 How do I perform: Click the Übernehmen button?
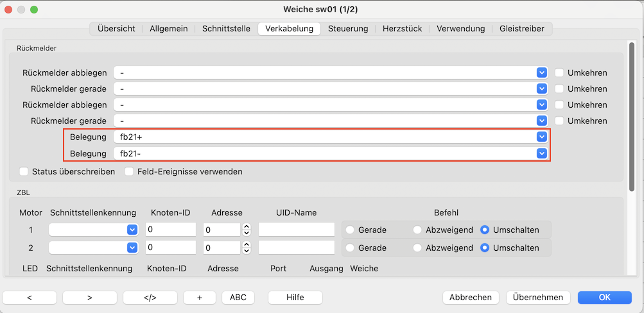click(538, 297)
